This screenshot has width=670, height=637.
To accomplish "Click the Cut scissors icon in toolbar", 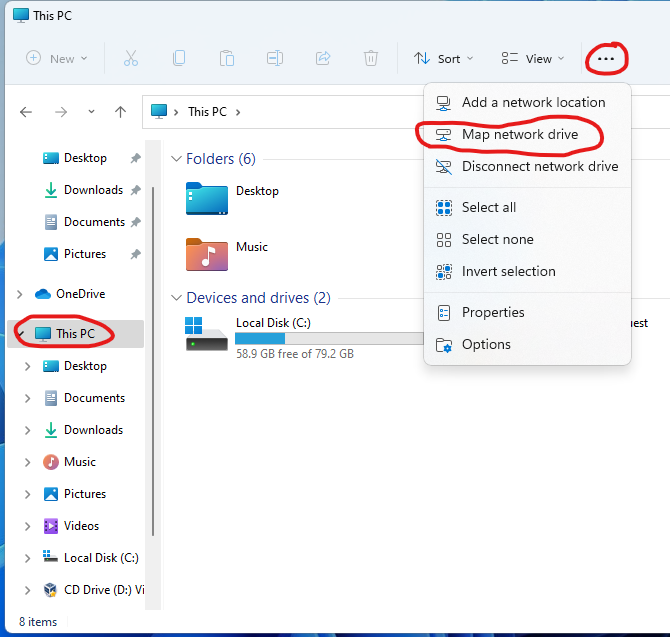I will (131, 59).
